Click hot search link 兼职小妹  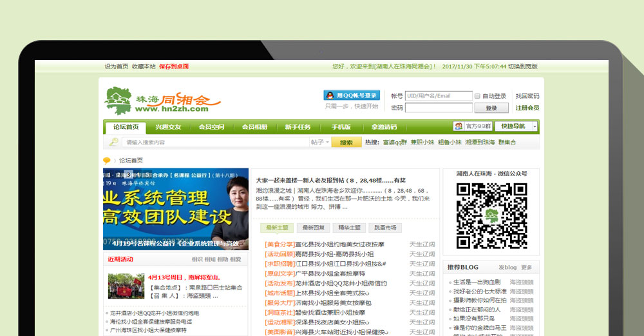pos(422,143)
